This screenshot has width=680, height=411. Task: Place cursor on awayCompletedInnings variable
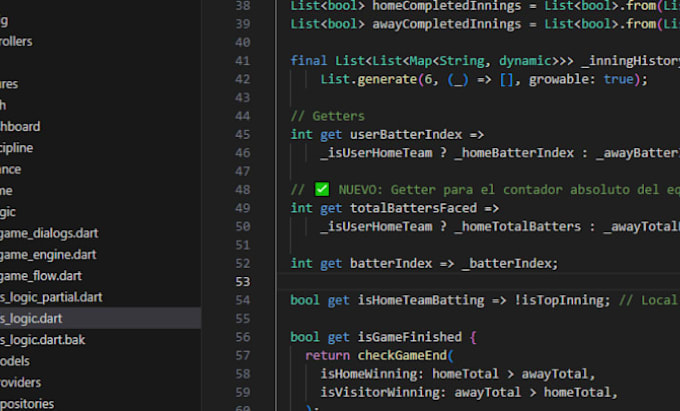click(x=447, y=24)
